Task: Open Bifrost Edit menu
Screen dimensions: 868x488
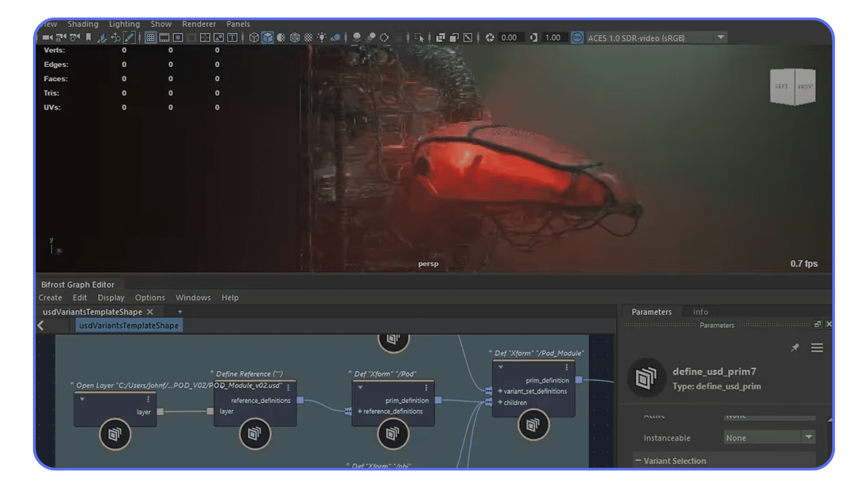Action: point(80,298)
